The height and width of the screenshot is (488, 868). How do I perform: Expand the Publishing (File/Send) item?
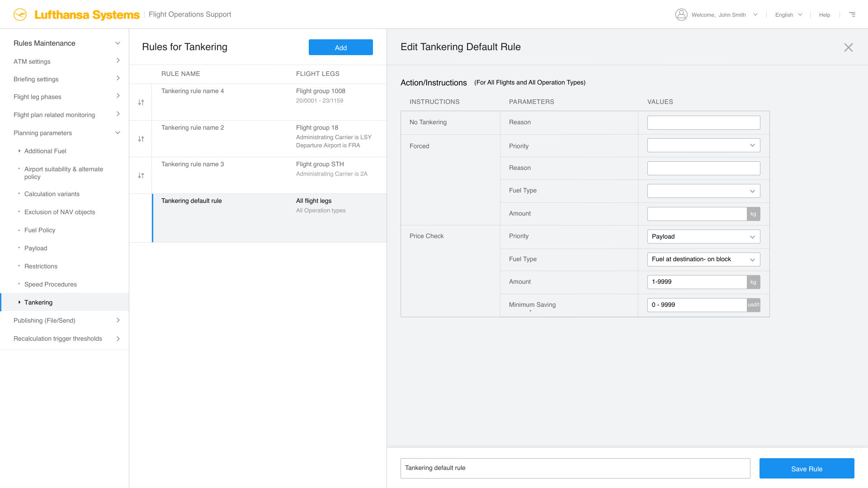(118, 320)
